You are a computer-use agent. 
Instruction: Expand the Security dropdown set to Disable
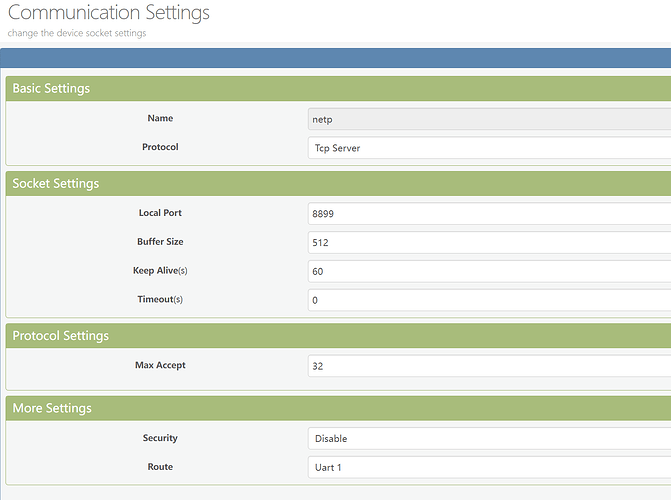[489, 438]
